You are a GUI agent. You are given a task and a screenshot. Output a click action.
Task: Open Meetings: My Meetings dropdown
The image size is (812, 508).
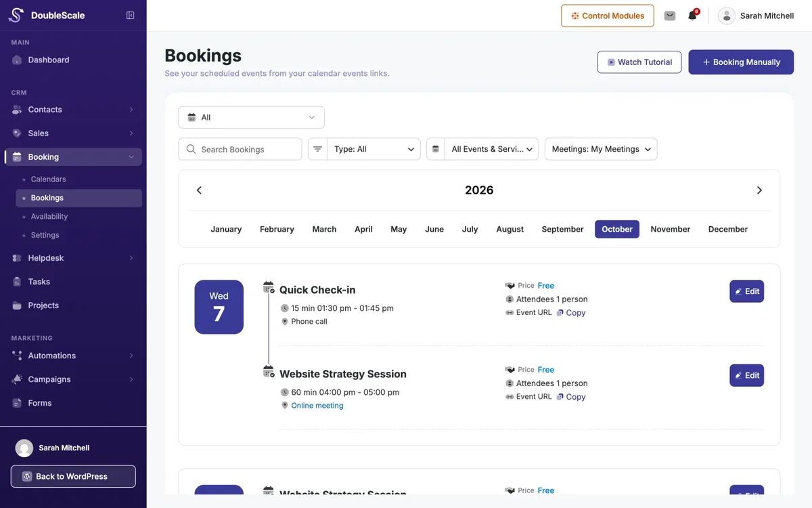[x=601, y=149]
